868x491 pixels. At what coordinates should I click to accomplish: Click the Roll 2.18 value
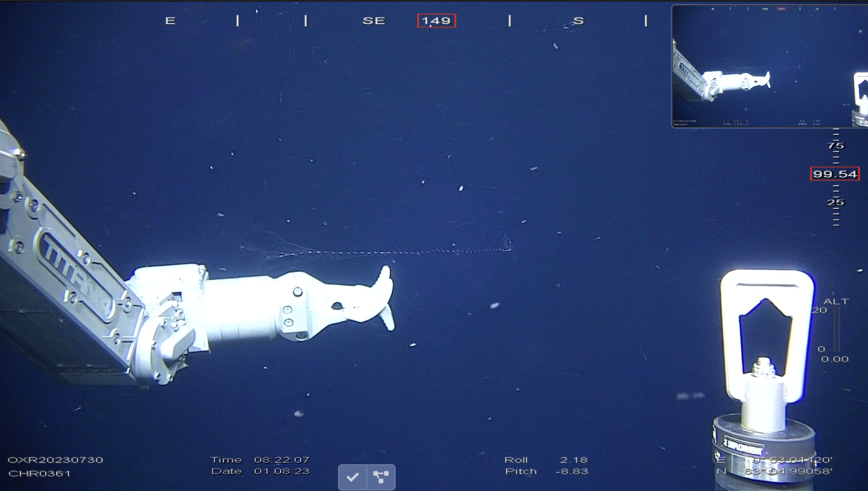click(x=573, y=460)
